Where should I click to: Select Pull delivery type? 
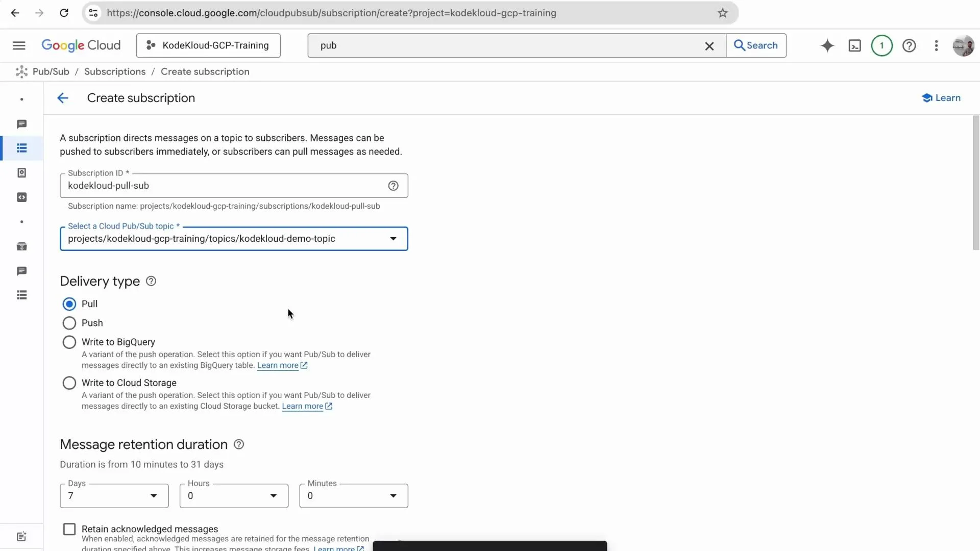(x=69, y=304)
